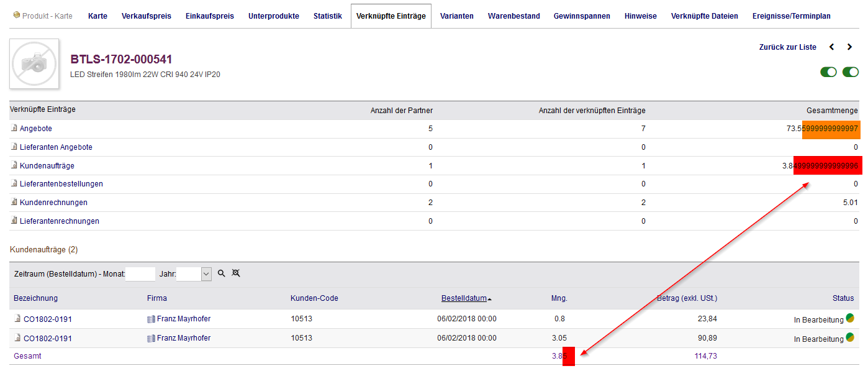Click the Kundenaufträge (2) heading
Viewport: 868px width, 376px height.
44,250
